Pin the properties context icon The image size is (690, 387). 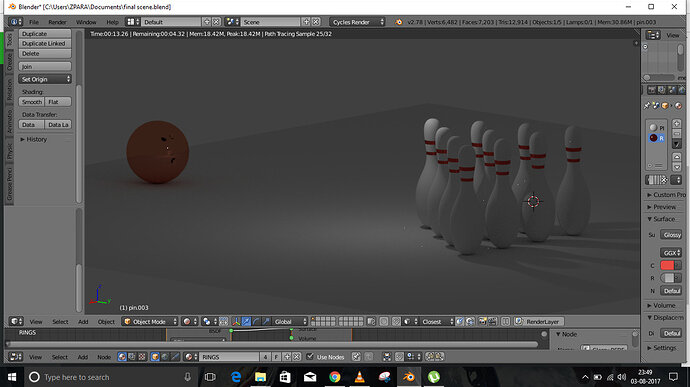[x=647, y=106]
